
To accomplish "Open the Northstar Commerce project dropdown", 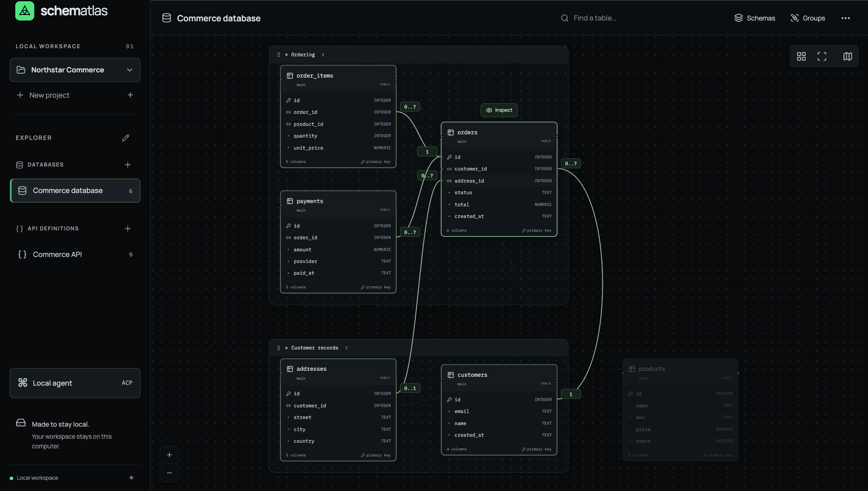I will pos(75,70).
